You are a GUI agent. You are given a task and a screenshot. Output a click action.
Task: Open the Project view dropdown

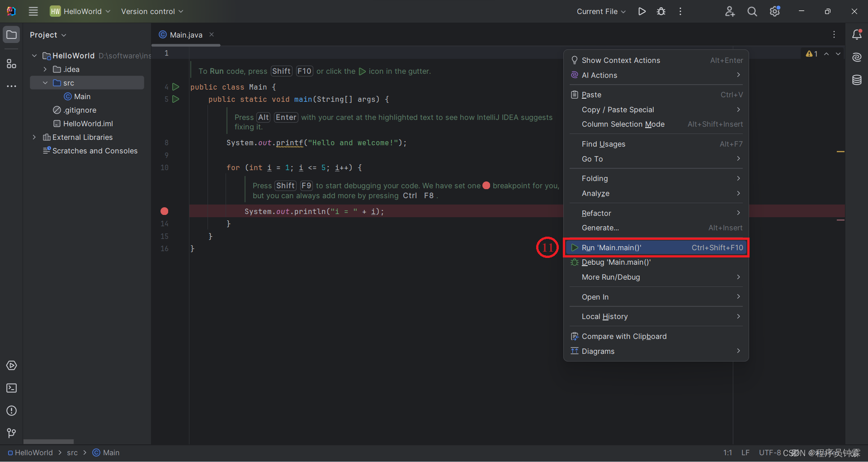[48, 35]
